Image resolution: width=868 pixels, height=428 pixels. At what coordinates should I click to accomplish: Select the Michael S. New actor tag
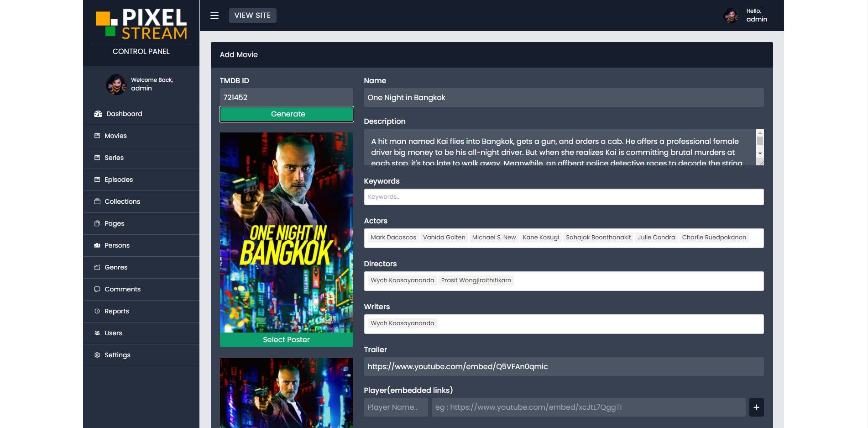point(494,238)
